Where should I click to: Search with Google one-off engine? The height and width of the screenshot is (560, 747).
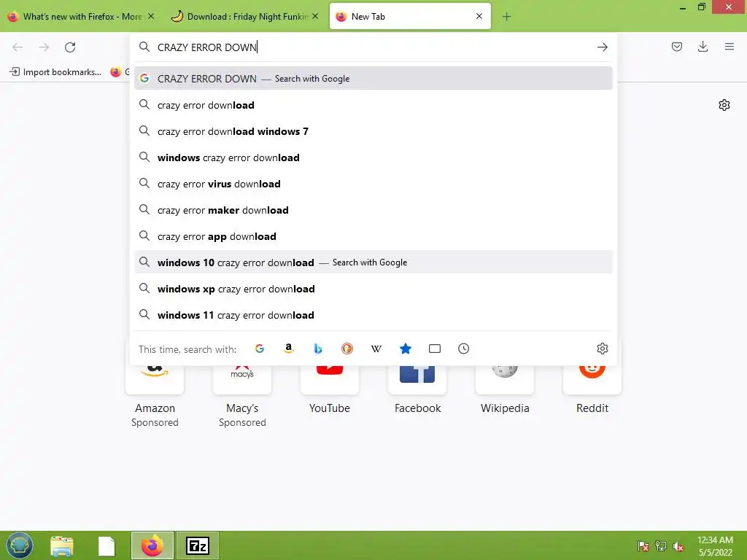point(260,349)
